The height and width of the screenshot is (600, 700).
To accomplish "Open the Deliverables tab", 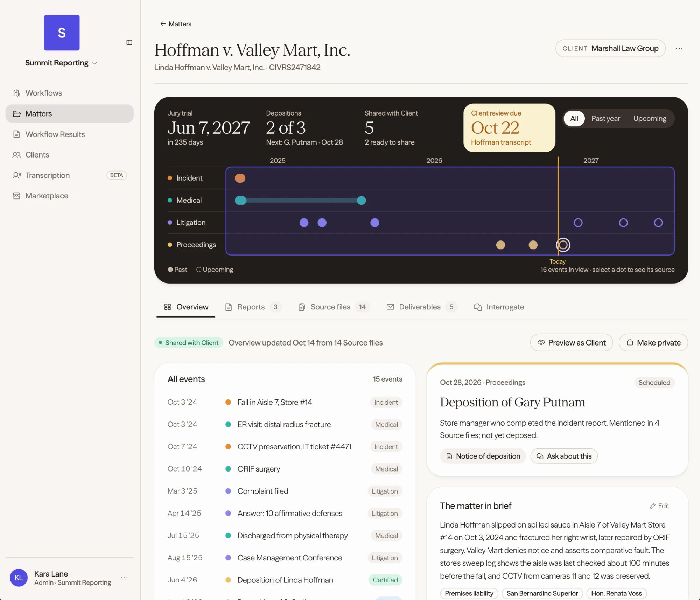I will click(422, 307).
